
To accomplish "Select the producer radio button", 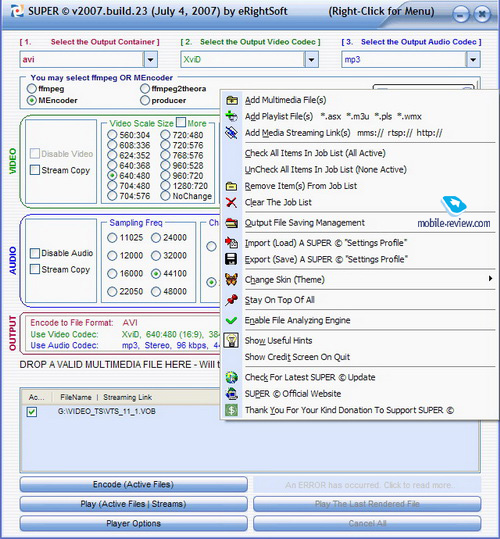I will [145, 100].
